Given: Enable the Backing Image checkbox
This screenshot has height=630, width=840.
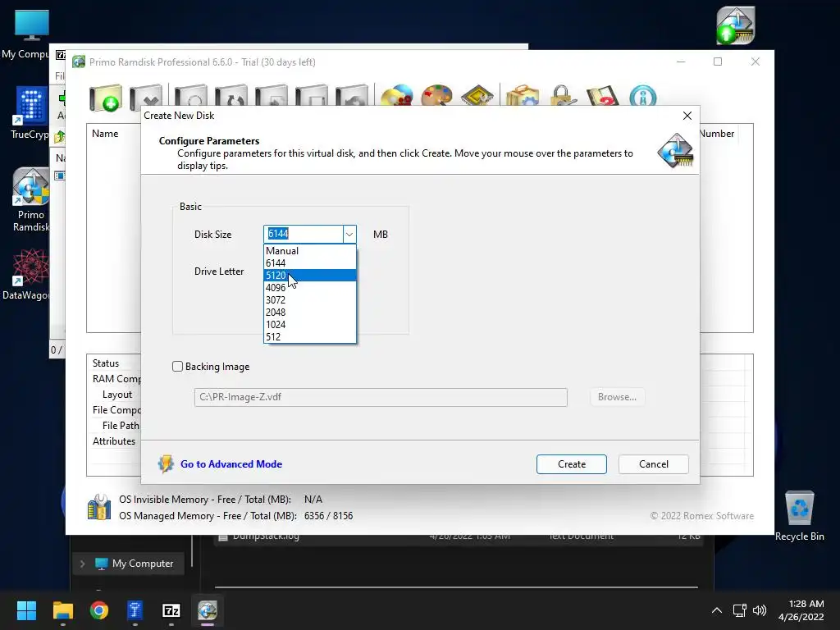Looking at the screenshot, I should point(177,367).
